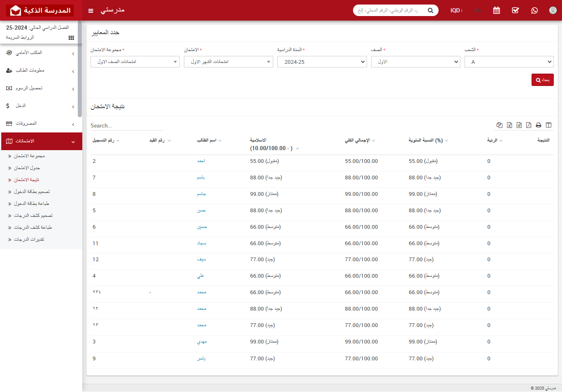
Task: Open the quick links grid icon
Action: tap(71, 38)
